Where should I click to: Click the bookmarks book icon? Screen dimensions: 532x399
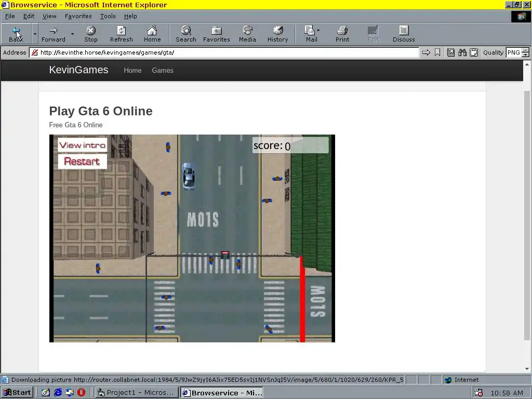[x=451, y=52]
